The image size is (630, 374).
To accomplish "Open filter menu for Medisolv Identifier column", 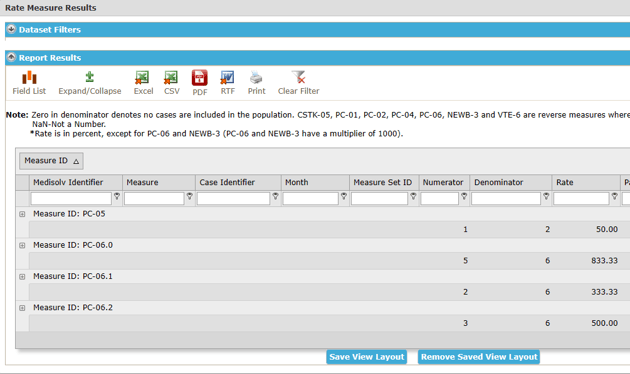I will (117, 196).
